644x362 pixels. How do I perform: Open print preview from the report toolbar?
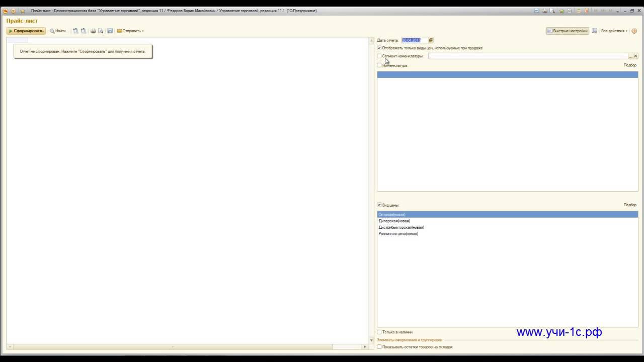pos(101,31)
